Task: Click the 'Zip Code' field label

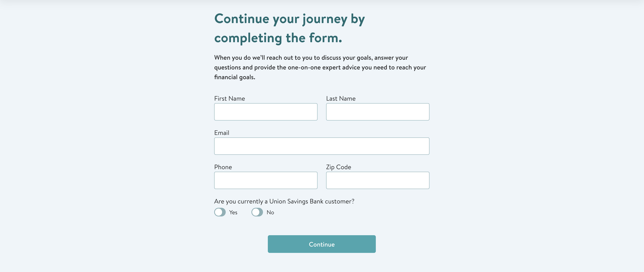Action: click(339, 167)
